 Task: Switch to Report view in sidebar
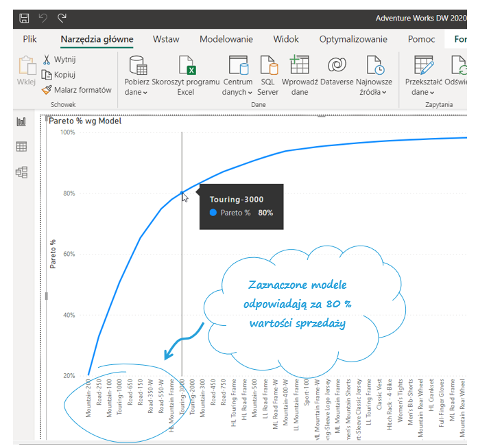click(21, 121)
